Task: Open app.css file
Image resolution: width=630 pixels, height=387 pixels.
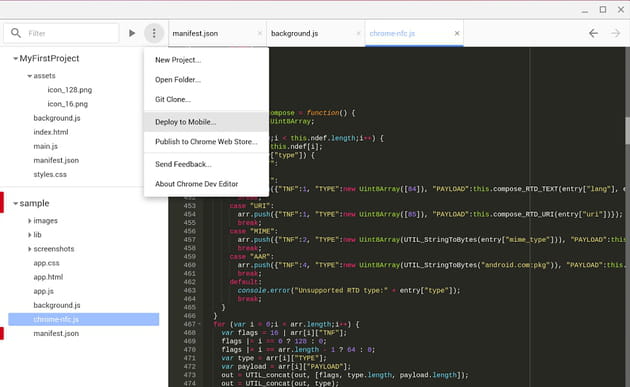Action: point(46,263)
